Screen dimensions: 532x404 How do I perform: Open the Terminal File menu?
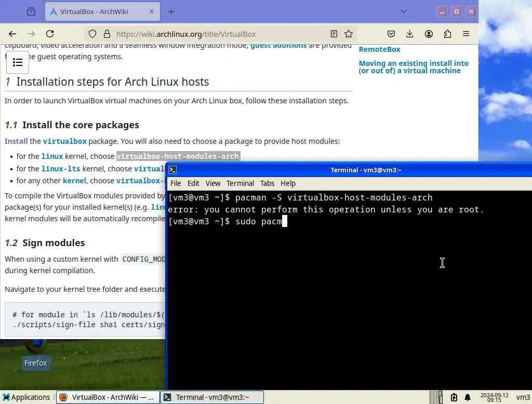coord(176,183)
